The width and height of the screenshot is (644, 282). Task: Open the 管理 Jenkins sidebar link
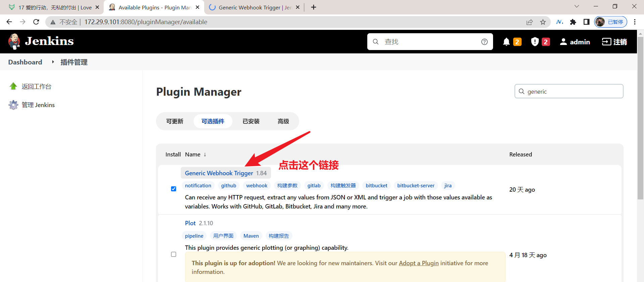(x=38, y=105)
